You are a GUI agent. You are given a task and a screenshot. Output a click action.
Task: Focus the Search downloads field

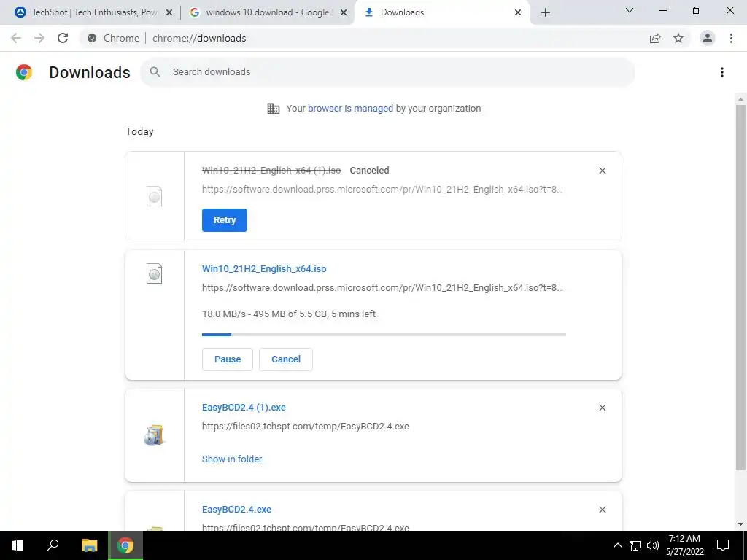tap(387, 72)
